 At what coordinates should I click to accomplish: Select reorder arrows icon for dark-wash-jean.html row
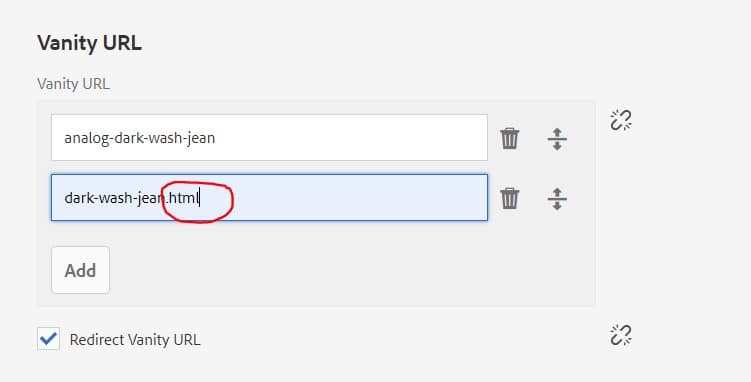tap(557, 199)
